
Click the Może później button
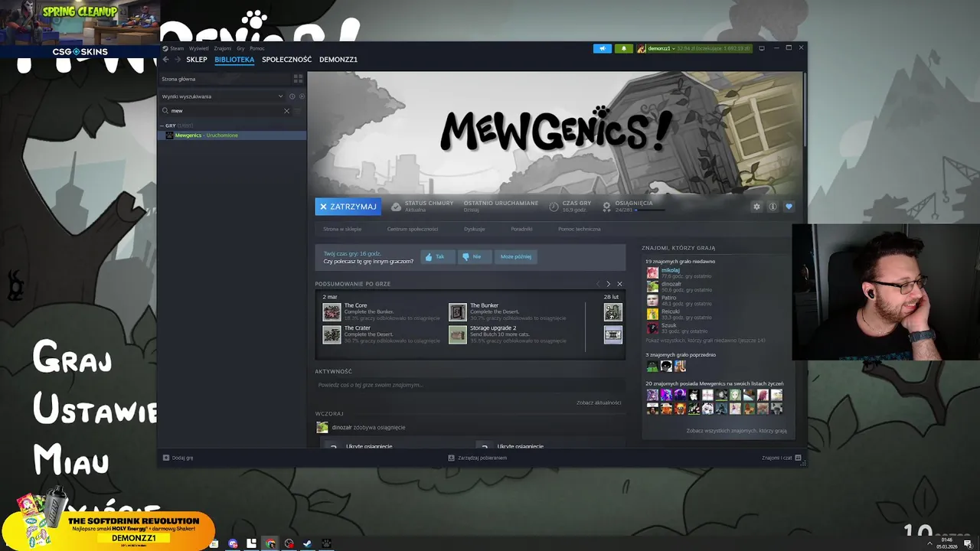click(x=516, y=257)
